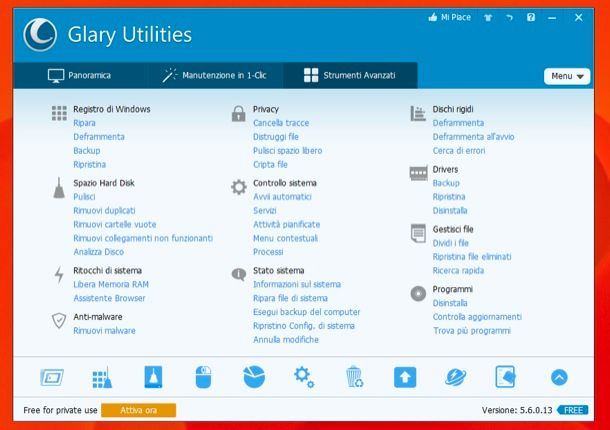
Task: Open Rimuovi collegamenti non funzionanti link
Action: click(143, 238)
